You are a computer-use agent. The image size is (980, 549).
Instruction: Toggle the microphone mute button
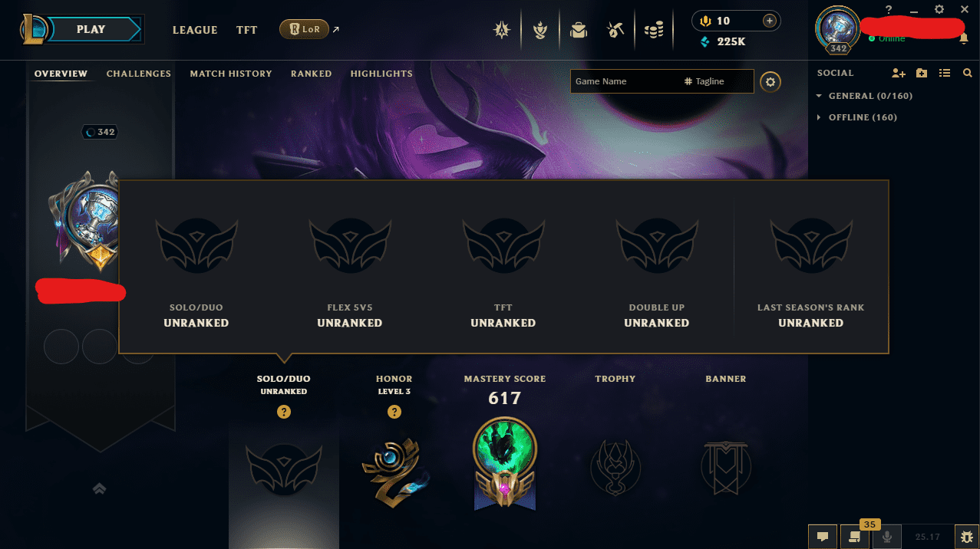click(887, 537)
